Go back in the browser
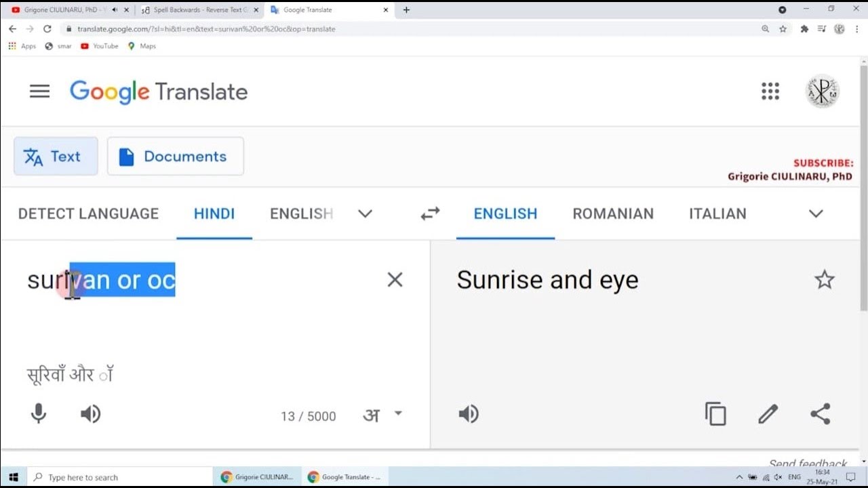The width and height of the screenshot is (868, 488). [x=12, y=29]
